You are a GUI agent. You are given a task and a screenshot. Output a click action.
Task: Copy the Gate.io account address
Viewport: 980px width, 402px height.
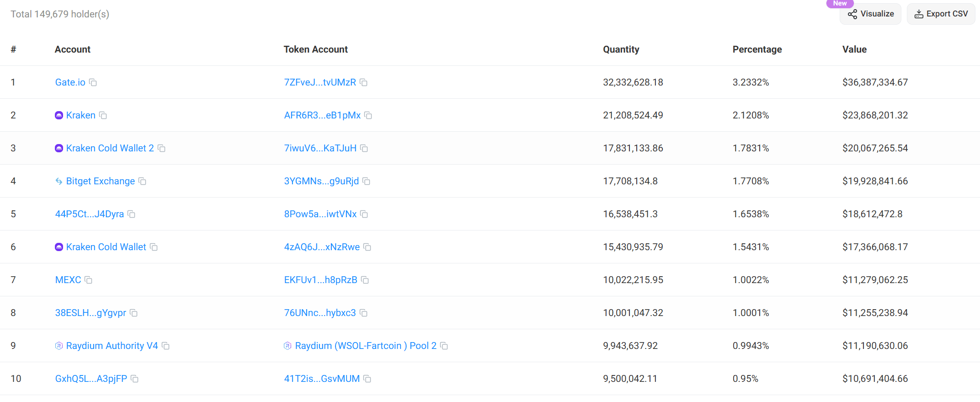93,82
